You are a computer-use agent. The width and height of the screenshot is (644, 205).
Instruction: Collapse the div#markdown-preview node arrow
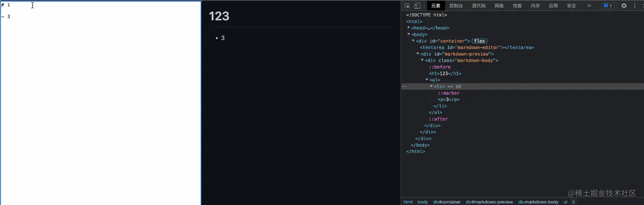pos(418,54)
